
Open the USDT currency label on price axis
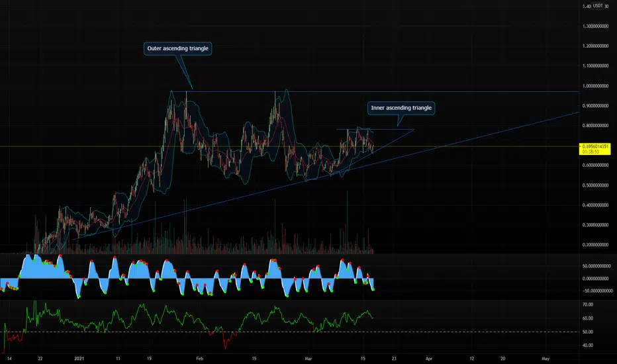point(598,5)
